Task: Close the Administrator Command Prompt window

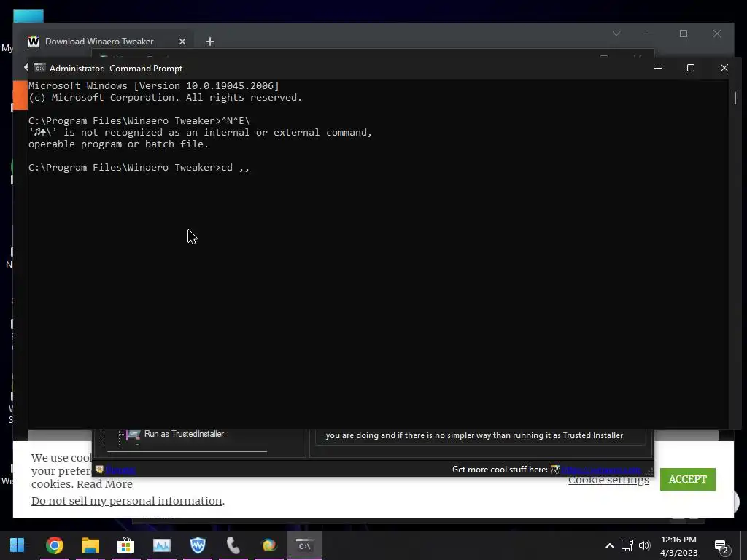Action: [724, 68]
